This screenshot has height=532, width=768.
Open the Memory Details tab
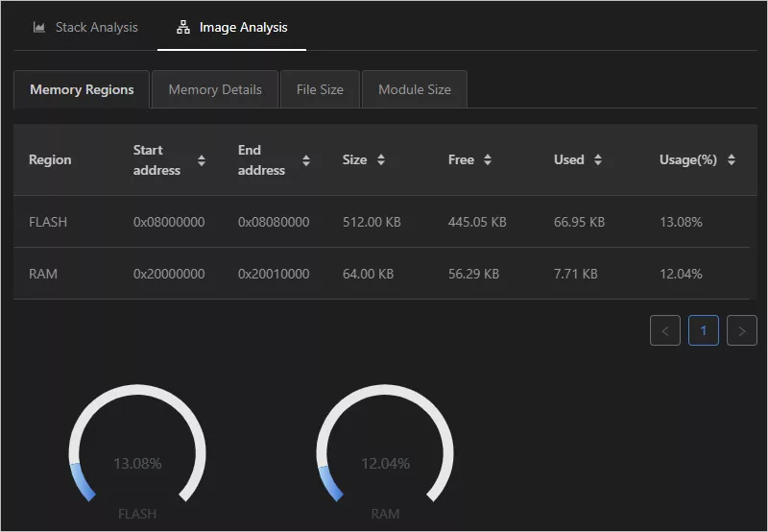pyautogui.click(x=215, y=89)
